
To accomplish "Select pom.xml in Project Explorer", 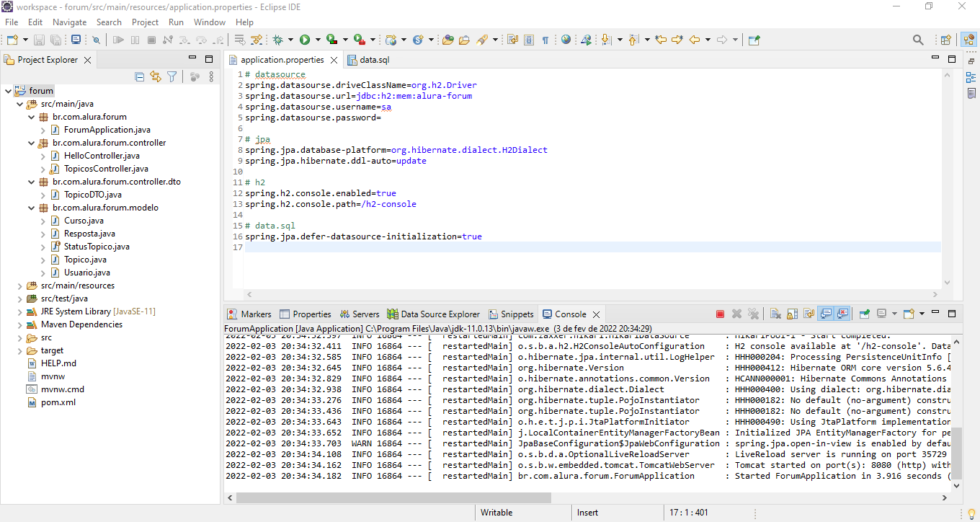I will 58,402.
